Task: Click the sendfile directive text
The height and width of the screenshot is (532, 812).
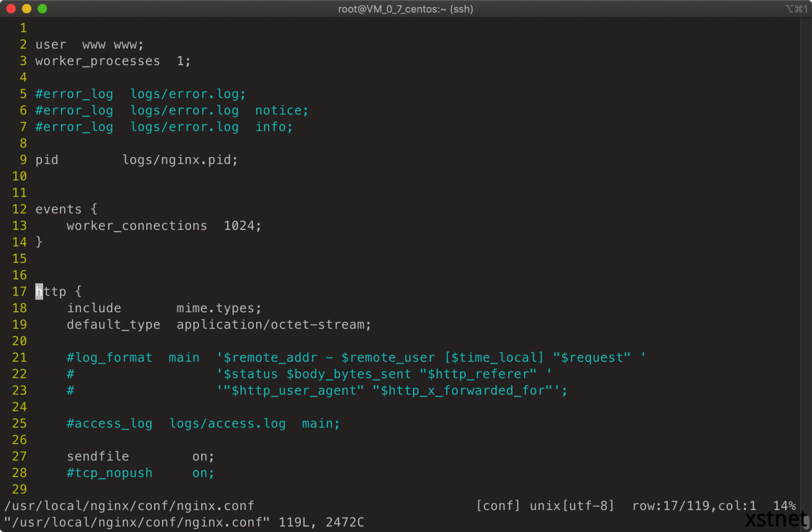Action: coord(98,456)
